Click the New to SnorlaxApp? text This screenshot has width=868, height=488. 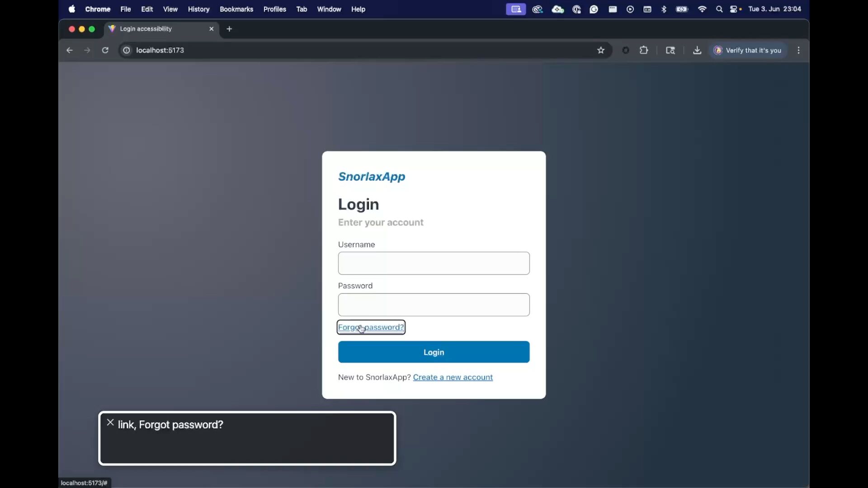374,377
